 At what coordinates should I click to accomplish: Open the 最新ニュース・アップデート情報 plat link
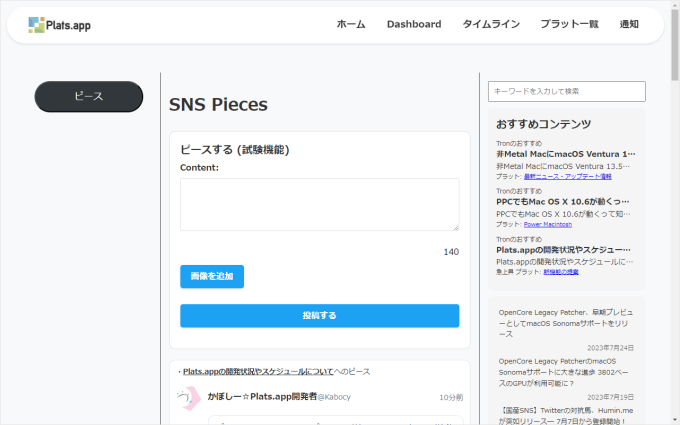point(567,177)
